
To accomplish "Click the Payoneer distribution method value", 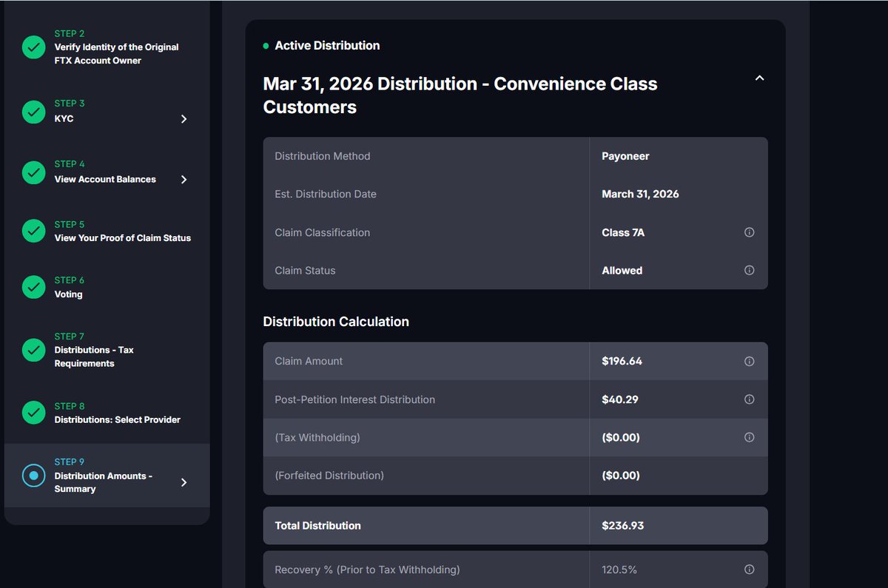I will click(625, 156).
